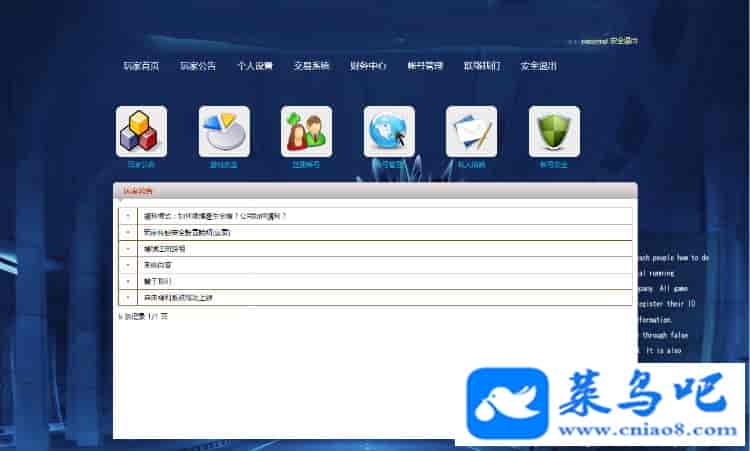Open the colored cubes icon tile
750x451 pixels.
coord(142,132)
